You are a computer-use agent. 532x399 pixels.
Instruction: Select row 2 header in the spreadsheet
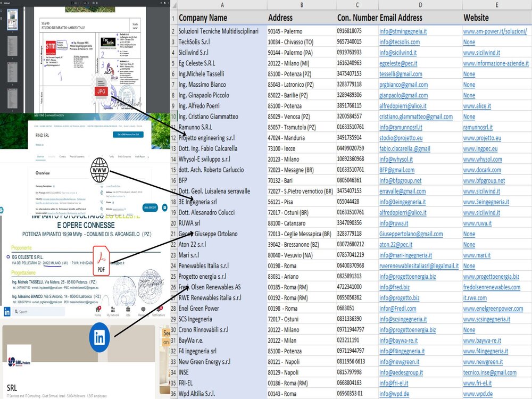tap(173, 31)
